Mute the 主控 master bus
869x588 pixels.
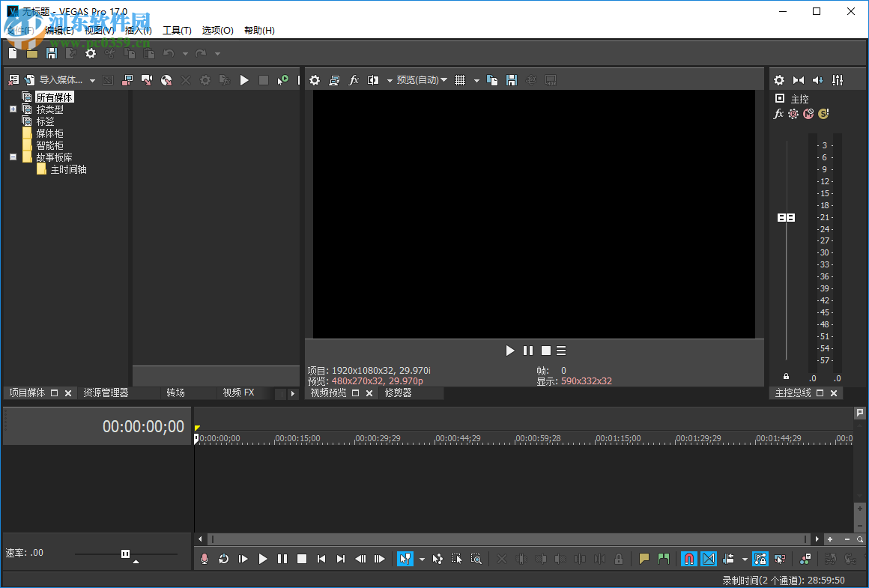click(808, 114)
